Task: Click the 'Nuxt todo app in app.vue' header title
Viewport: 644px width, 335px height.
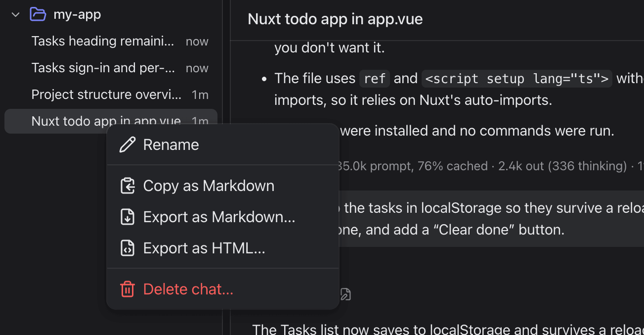Action: [335, 19]
